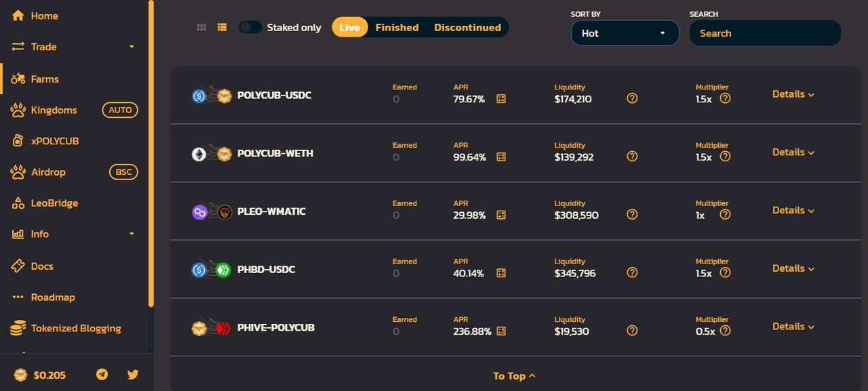The image size is (868, 391).
Task: Open the Telegram link icon
Action: 102,374
